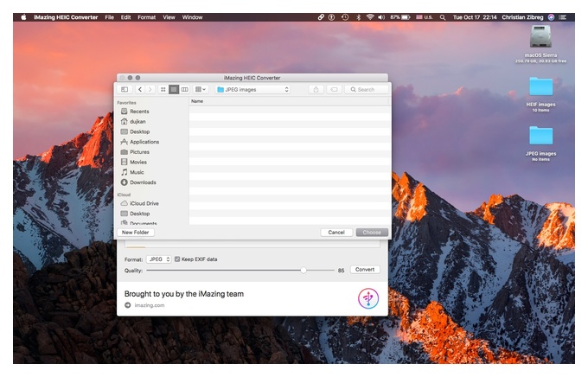Cancel the folder selection dialog
Screen dimensions: 588x377
[336, 233]
